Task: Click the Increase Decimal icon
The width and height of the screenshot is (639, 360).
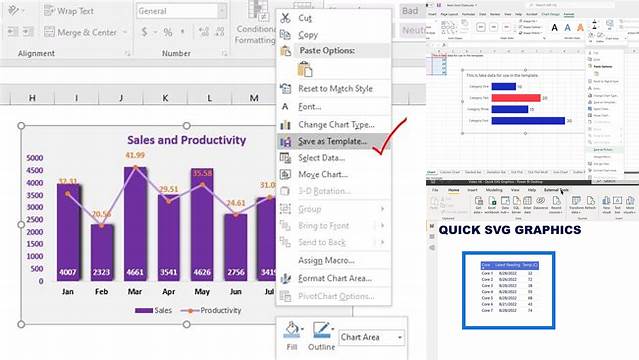Action: point(204,32)
